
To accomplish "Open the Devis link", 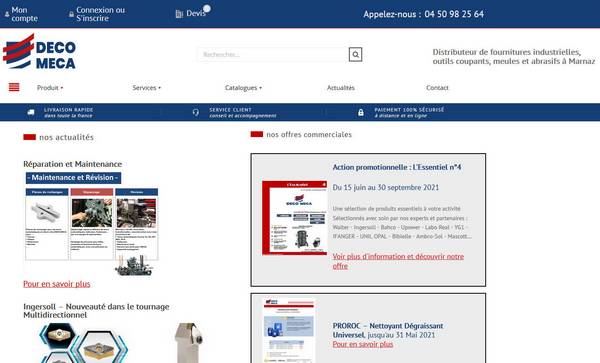I will (196, 13).
